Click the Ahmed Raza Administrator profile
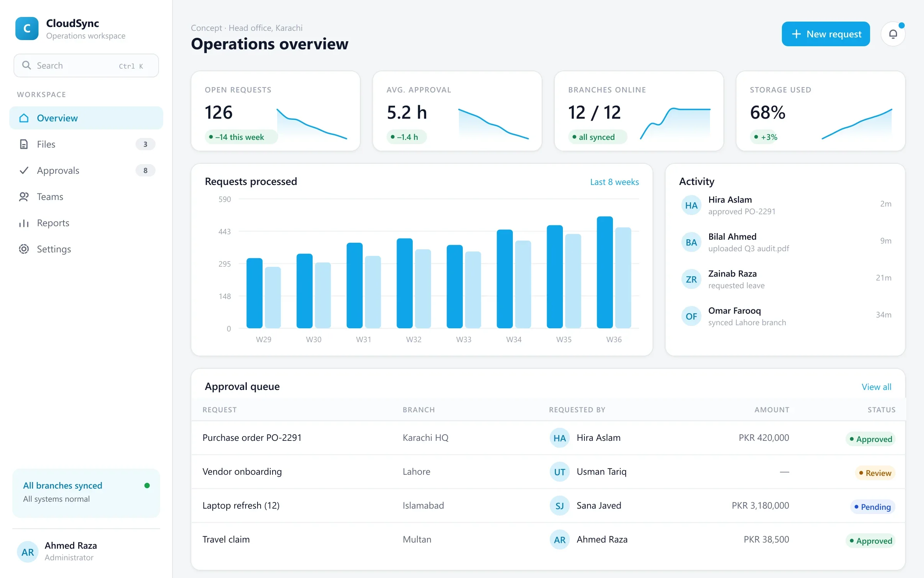Viewport: 924px width, 578px height. point(86,551)
